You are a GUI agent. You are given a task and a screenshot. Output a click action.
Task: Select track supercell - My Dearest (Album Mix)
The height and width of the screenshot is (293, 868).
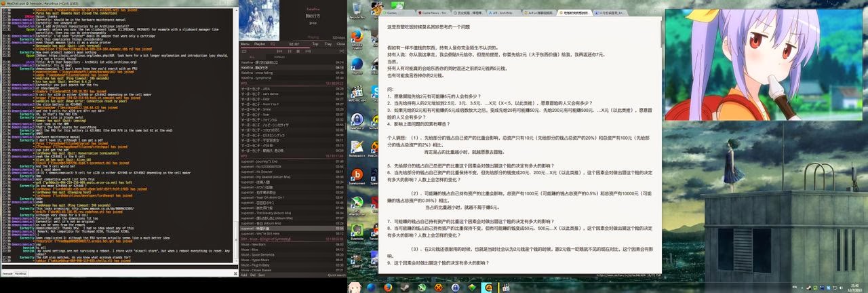[293, 176]
